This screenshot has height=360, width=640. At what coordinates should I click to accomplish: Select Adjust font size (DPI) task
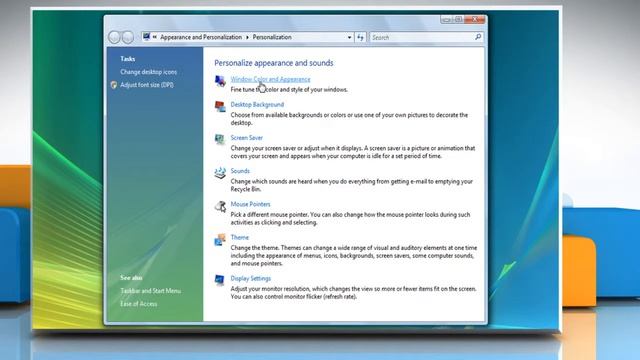coord(147,85)
